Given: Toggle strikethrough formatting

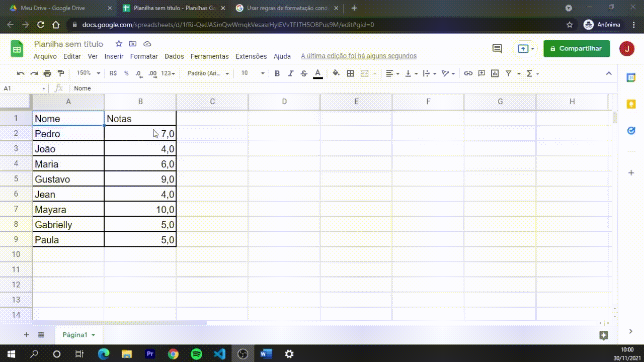Looking at the screenshot, I should pos(304,73).
